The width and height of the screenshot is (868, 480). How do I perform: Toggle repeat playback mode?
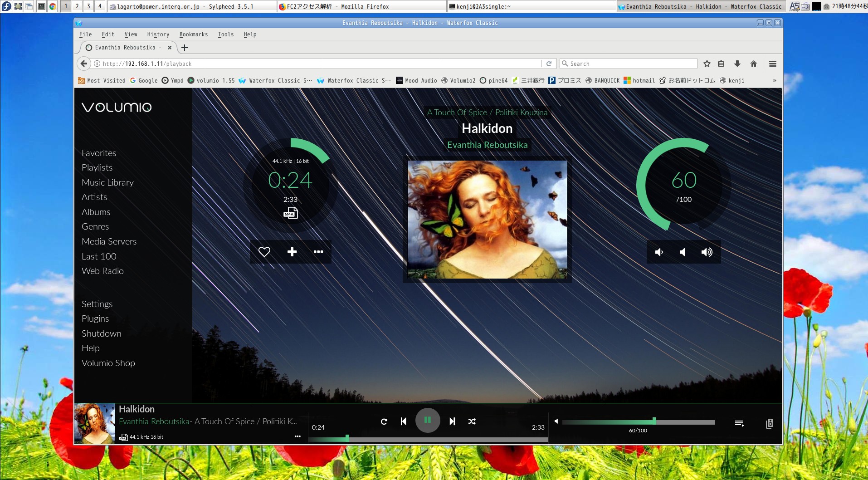pyautogui.click(x=384, y=421)
